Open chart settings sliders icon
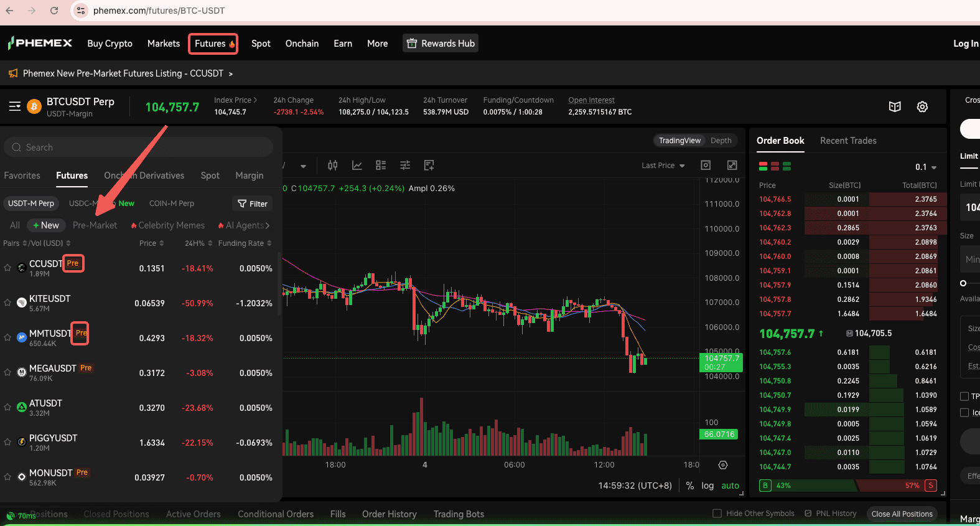The image size is (980, 526). [405, 165]
